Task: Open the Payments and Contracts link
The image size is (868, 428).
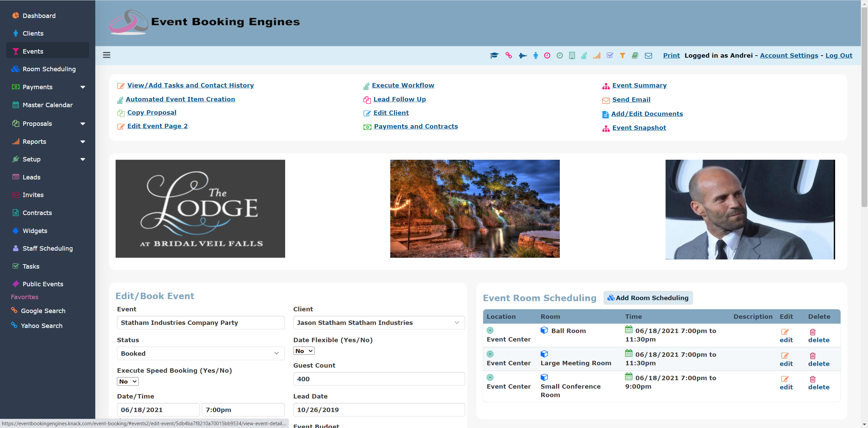Action: click(415, 127)
